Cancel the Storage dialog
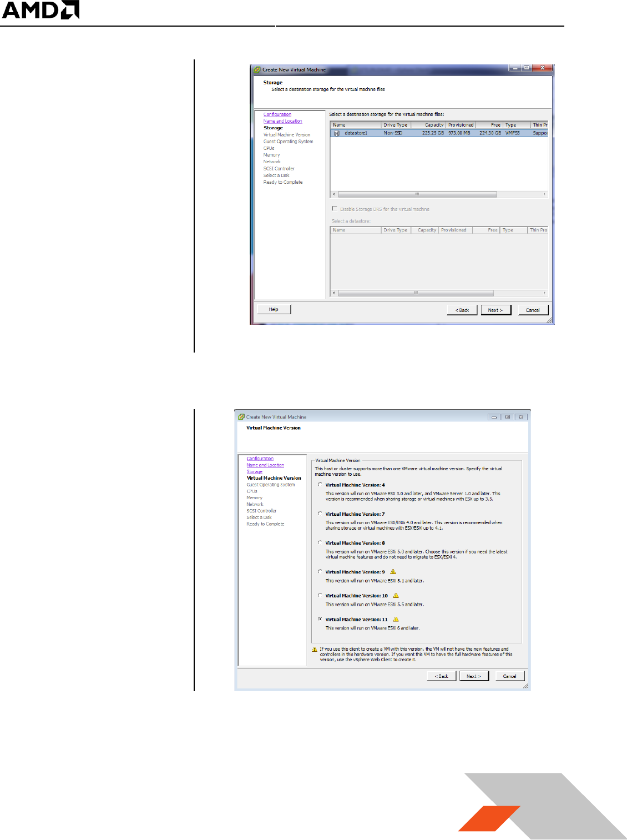Screen dimensions: 627x840 click(x=533, y=310)
